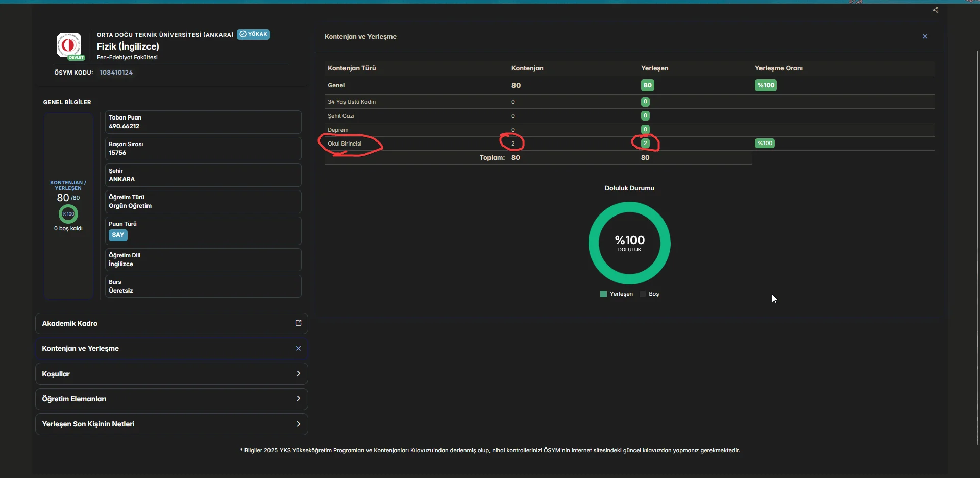Click the Fen-Edebiyat Fakültesi text

(x=127, y=57)
